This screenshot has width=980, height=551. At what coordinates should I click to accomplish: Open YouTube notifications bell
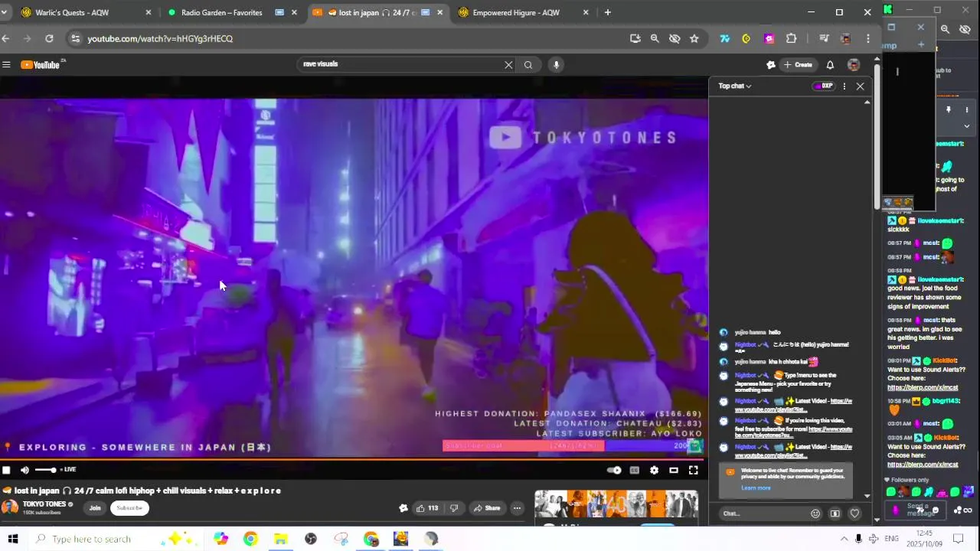(830, 65)
